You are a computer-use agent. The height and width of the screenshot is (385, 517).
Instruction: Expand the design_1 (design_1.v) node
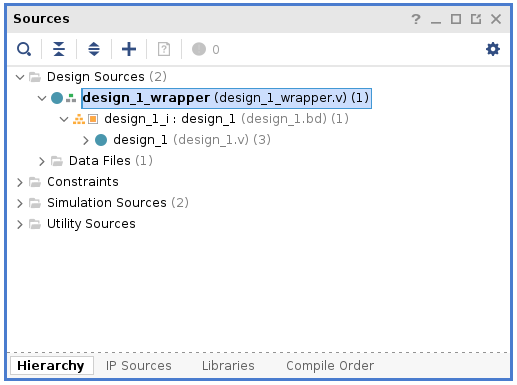tap(86, 140)
